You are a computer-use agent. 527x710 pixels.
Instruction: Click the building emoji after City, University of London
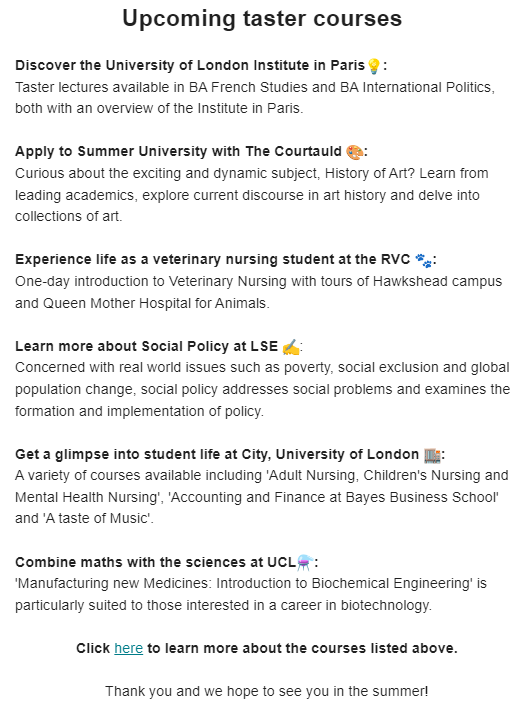tap(432, 455)
